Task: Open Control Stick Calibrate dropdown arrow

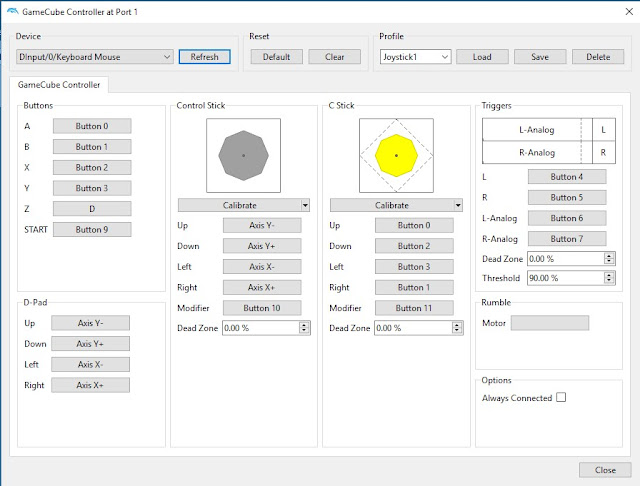Action: [305, 205]
